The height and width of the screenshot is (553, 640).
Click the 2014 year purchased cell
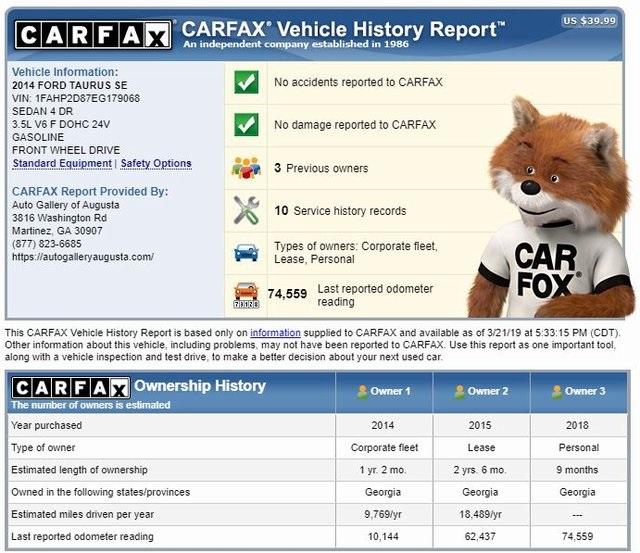[x=383, y=425]
